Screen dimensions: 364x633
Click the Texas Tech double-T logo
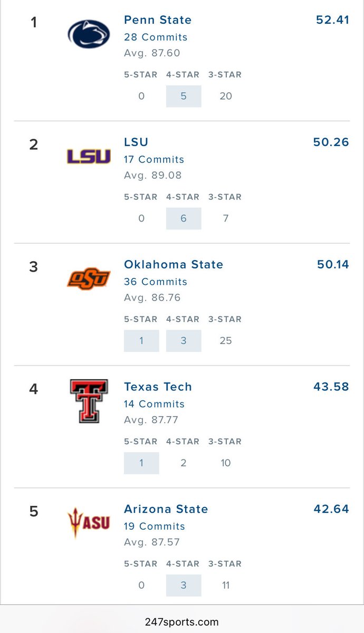[89, 401]
